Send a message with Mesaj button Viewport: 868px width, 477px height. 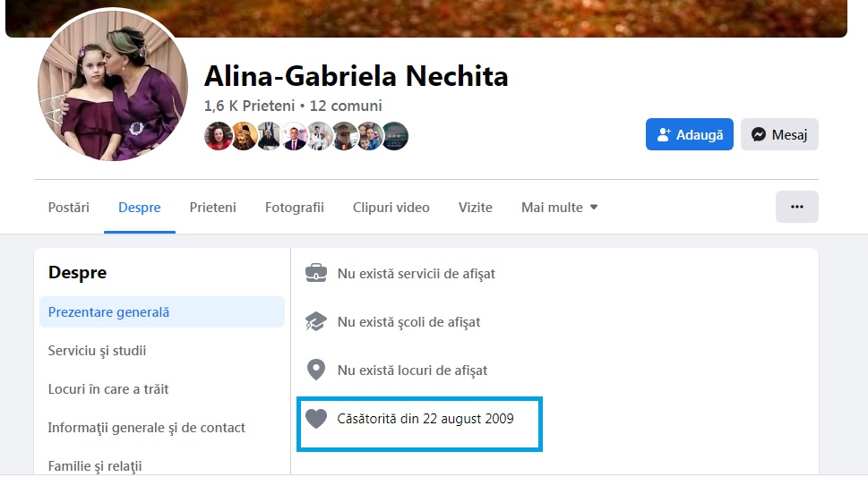pyautogui.click(x=779, y=134)
